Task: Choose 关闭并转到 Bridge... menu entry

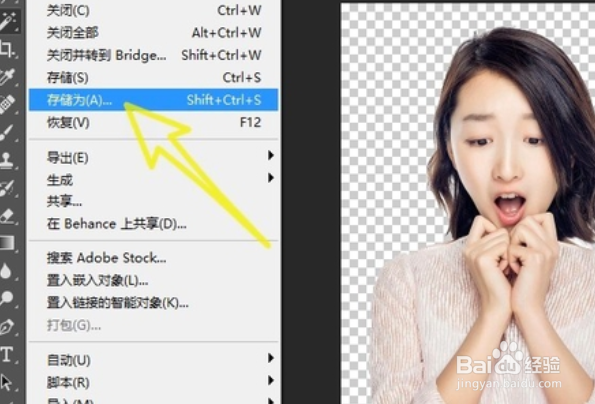Action: [x=154, y=55]
